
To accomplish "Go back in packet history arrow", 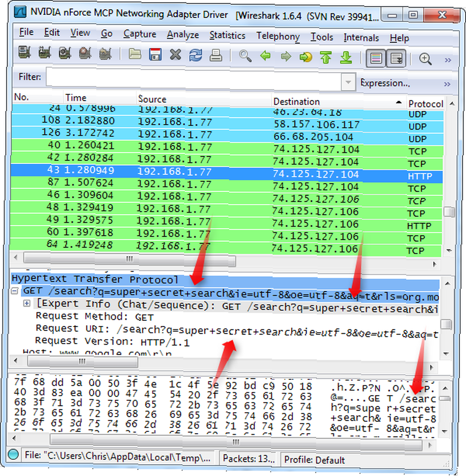I will click(265, 56).
